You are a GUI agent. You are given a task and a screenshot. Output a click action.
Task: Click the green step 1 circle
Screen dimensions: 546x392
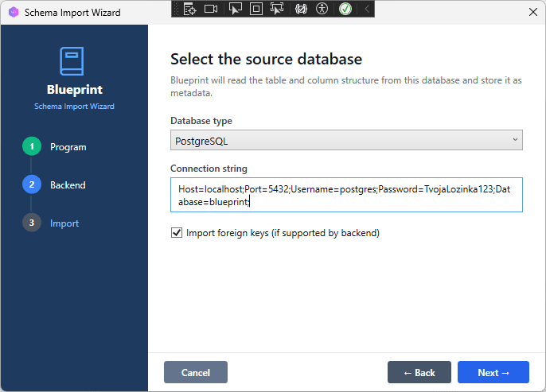point(32,146)
